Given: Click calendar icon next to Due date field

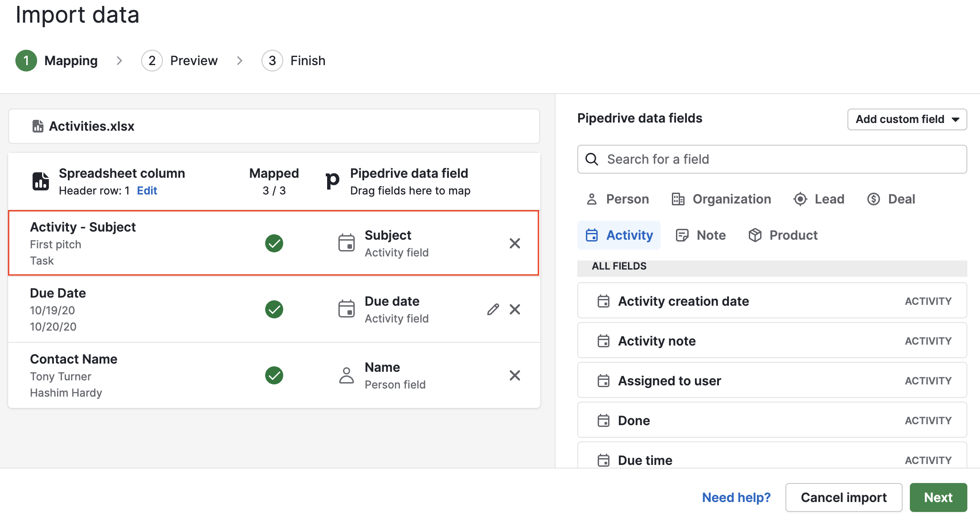Looking at the screenshot, I should [x=347, y=309].
